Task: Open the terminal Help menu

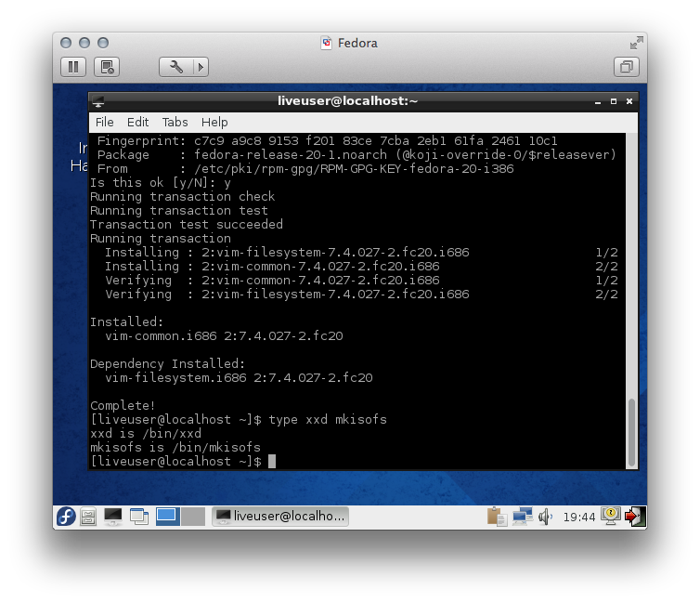Action: (214, 122)
